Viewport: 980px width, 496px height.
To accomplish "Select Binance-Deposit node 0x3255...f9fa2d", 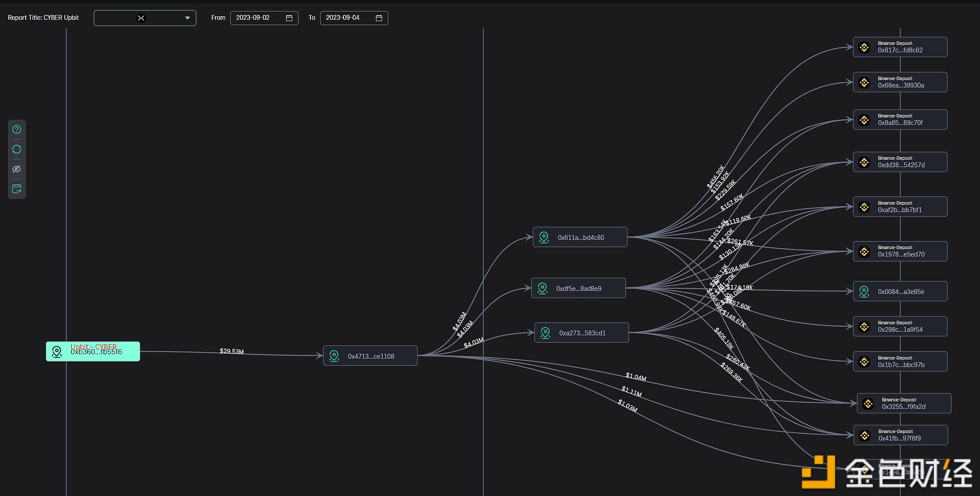I will click(x=904, y=404).
